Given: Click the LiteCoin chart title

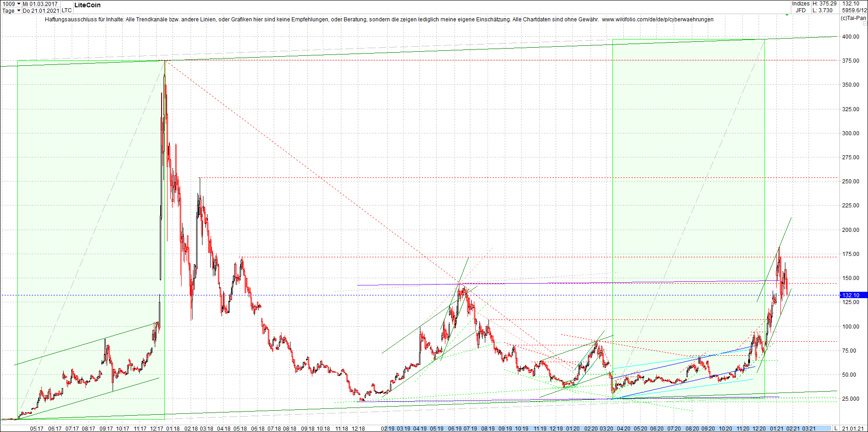Looking at the screenshot, I should point(88,5).
